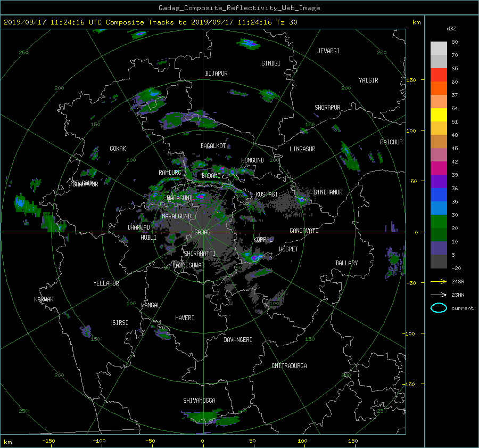Select the HUNGUND label
The height and width of the screenshot is (448, 479).
[x=252, y=160]
